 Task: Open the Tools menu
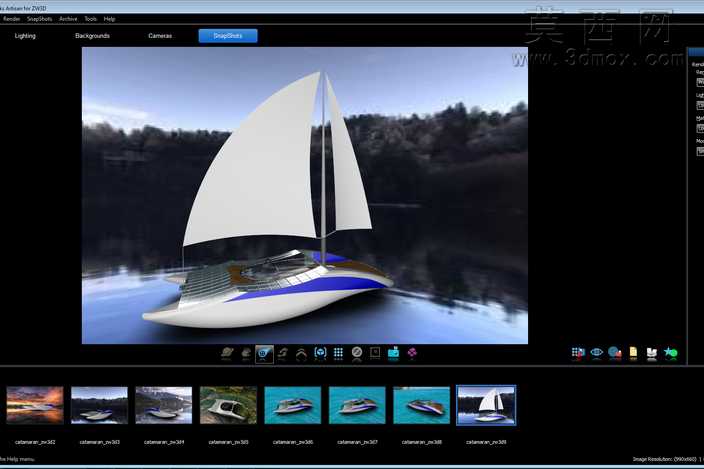tap(91, 19)
